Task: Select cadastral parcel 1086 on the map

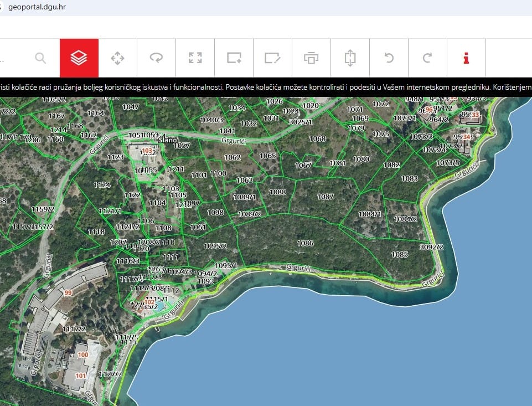Action: pos(305,243)
